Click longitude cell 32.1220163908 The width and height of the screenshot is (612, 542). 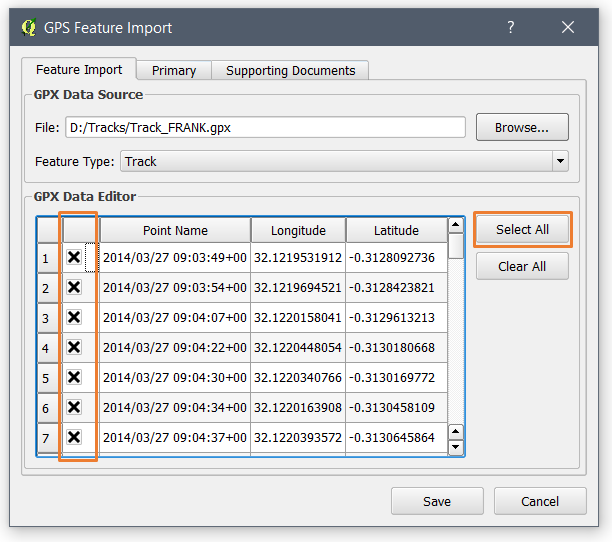point(298,407)
